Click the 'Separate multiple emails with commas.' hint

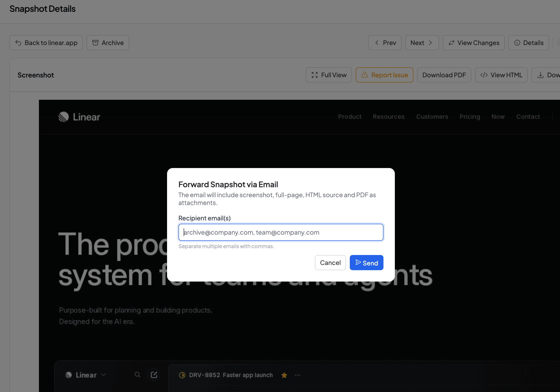[x=226, y=246]
